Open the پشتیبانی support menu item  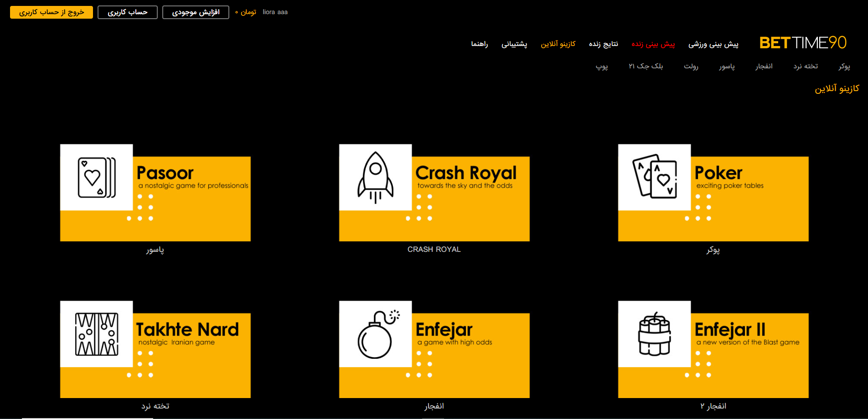[x=514, y=44]
